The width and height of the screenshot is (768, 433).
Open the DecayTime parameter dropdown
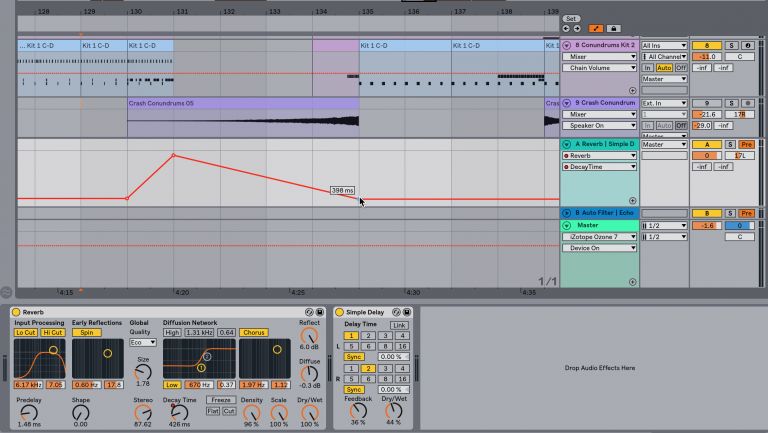600,167
